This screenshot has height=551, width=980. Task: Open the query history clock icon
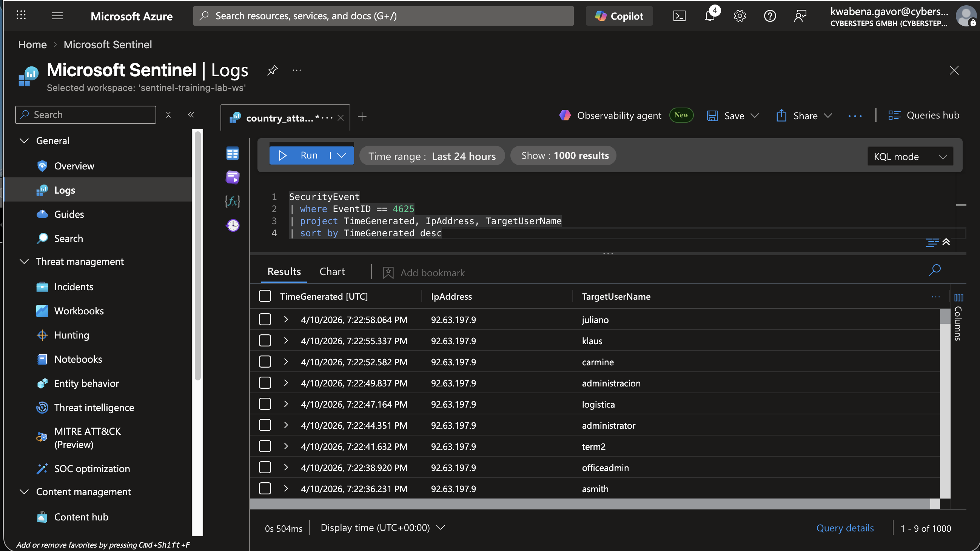pyautogui.click(x=233, y=226)
